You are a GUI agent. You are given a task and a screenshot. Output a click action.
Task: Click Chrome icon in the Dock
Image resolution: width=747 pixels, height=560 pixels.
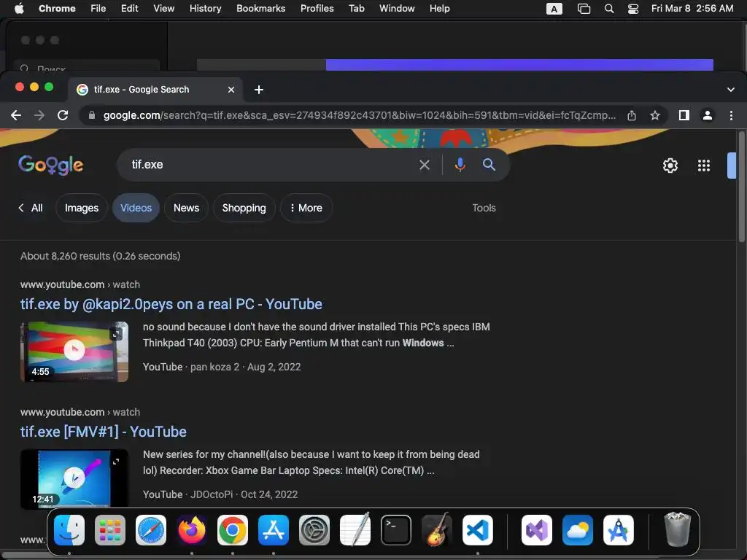coord(233,530)
